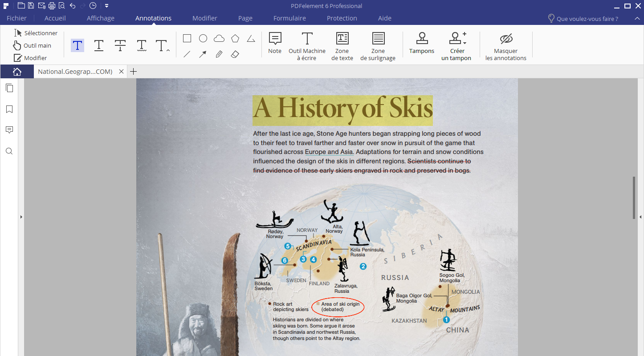Select the Arrow drawing tool
This screenshot has height=356, width=644.
(x=203, y=54)
